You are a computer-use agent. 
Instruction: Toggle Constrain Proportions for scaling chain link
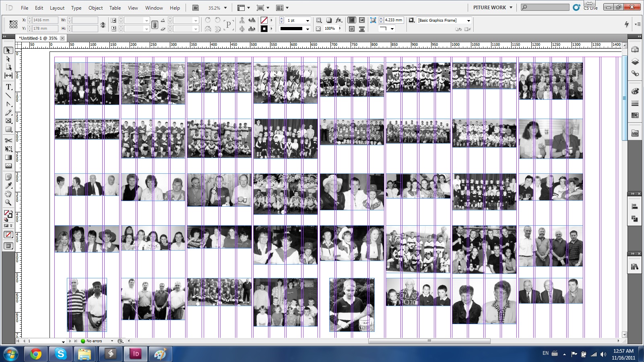(x=155, y=25)
